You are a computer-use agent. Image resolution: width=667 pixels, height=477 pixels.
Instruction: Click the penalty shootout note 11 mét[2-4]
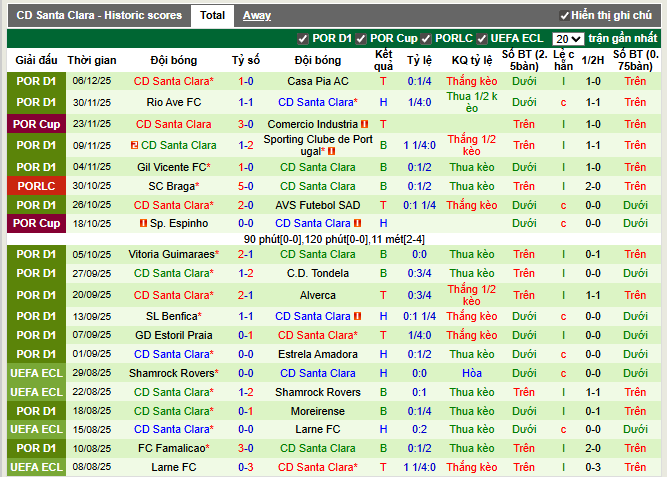398,240
